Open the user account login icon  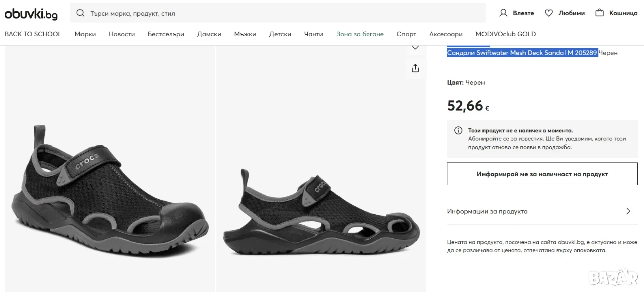coord(503,13)
